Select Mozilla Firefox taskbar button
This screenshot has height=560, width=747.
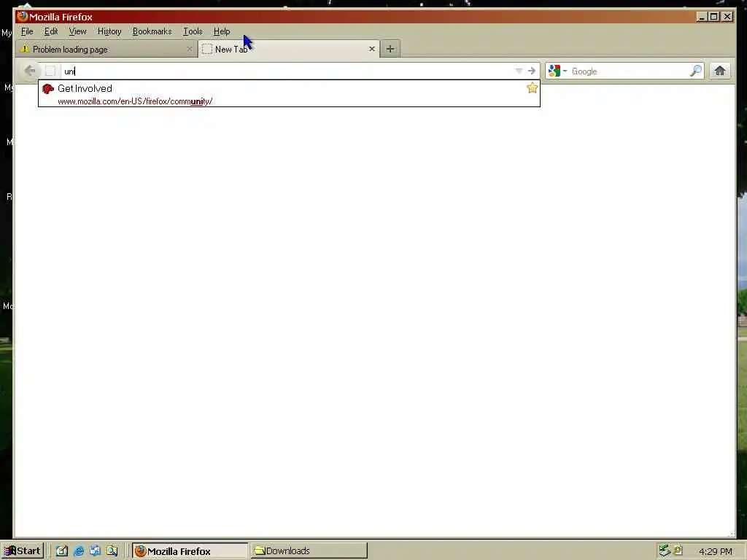click(190, 551)
